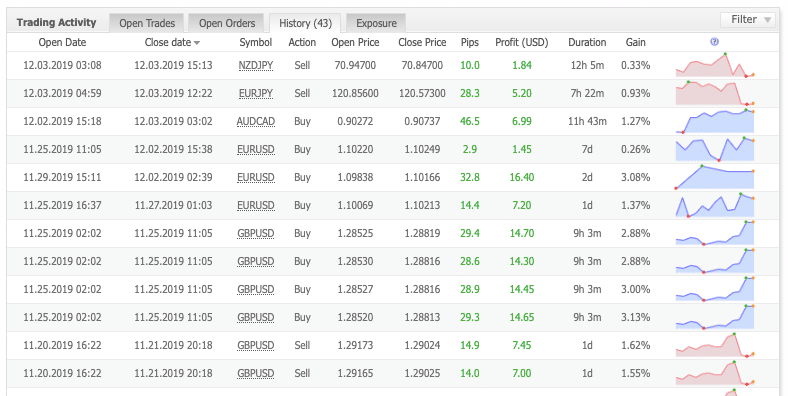788x396 pixels.
Task: Click the help question mark icon
Action: click(714, 42)
